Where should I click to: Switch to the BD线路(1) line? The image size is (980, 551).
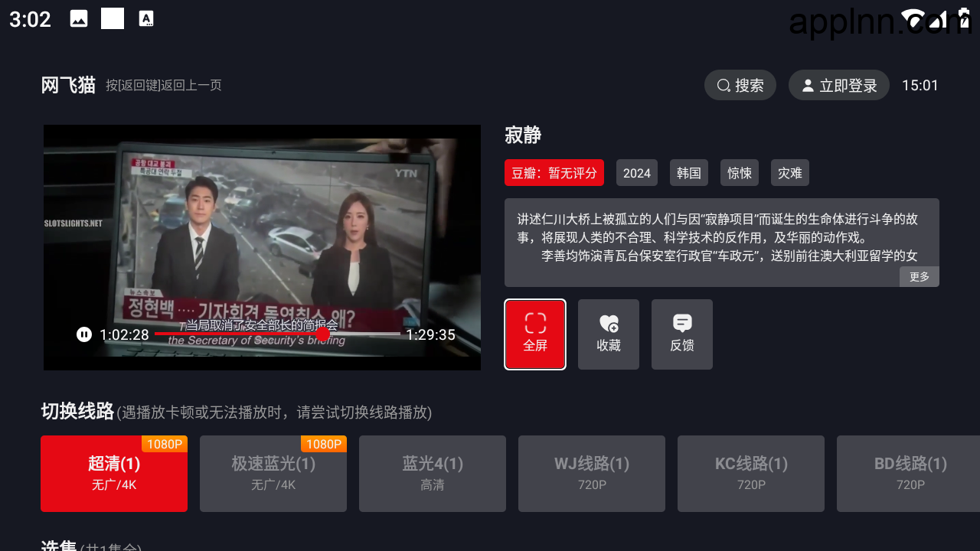[908, 474]
